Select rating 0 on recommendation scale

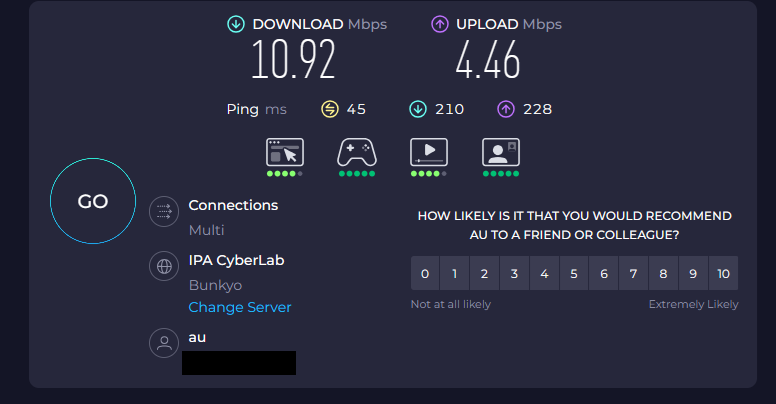pyautogui.click(x=425, y=273)
